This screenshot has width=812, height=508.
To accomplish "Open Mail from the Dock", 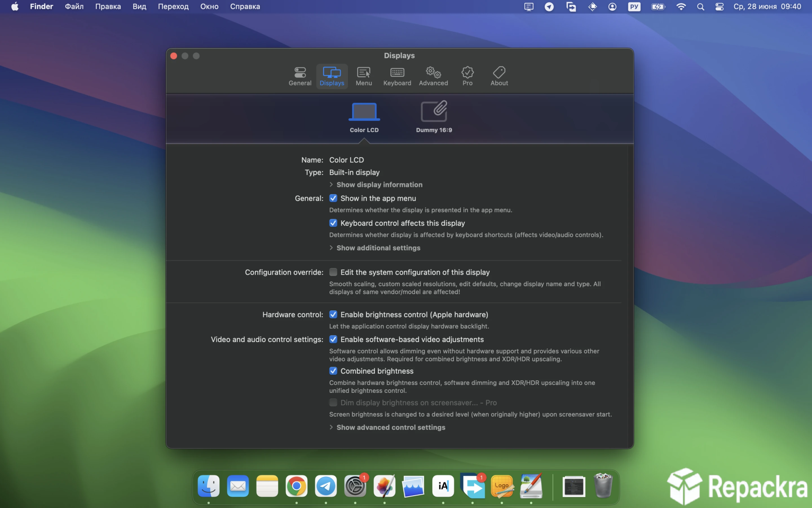I will pyautogui.click(x=238, y=486).
